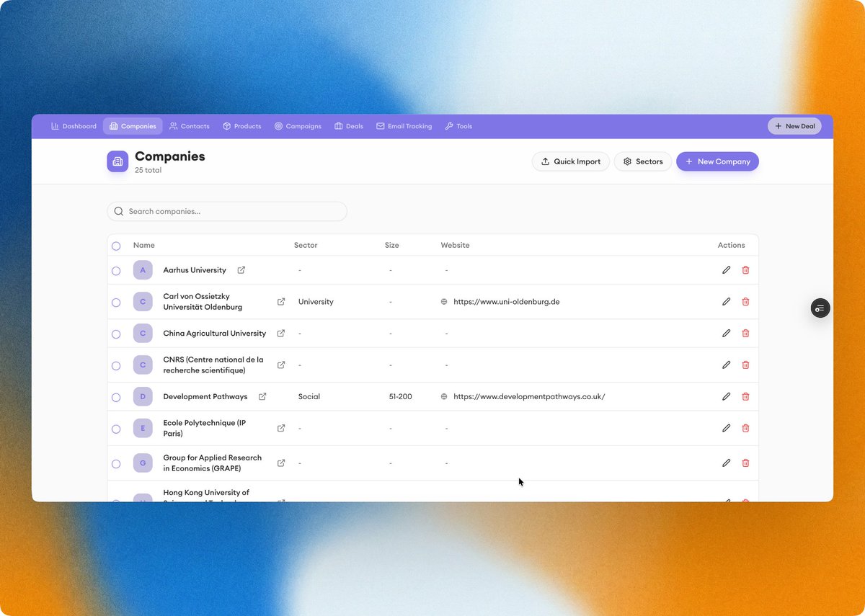Viewport: 865px width, 616px height.
Task: Click the 51-200 size cell
Action: (x=400, y=396)
